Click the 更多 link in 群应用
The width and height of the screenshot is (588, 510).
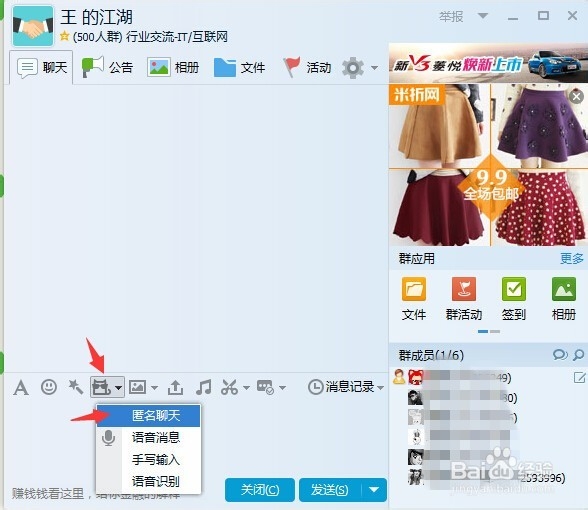(572, 258)
